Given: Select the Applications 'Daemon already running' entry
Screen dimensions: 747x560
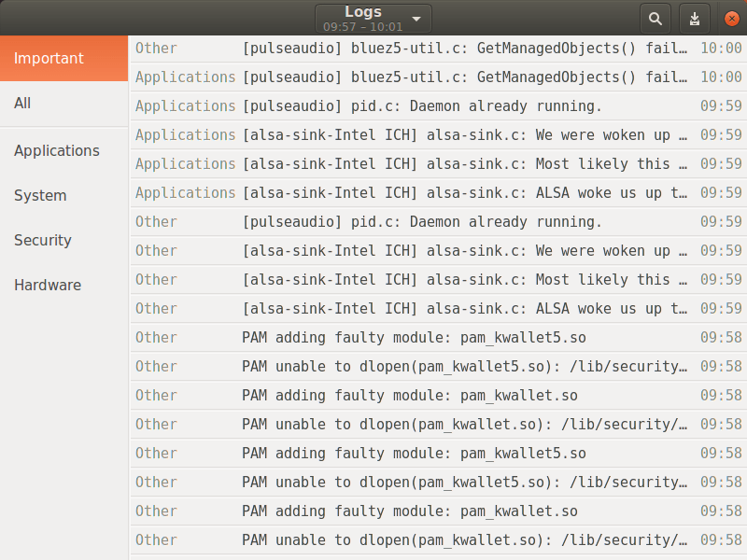Looking at the screenshot, I should pos(439,105).
